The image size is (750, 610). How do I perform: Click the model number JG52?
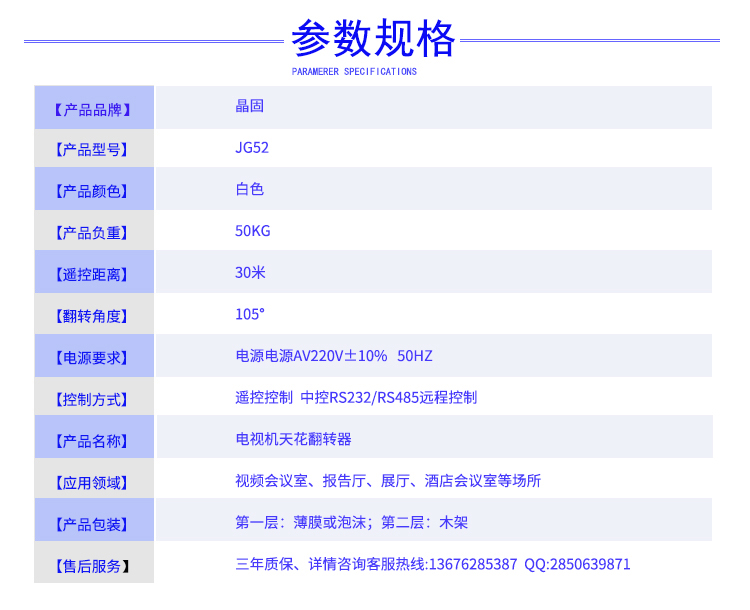tap(252, 147)
